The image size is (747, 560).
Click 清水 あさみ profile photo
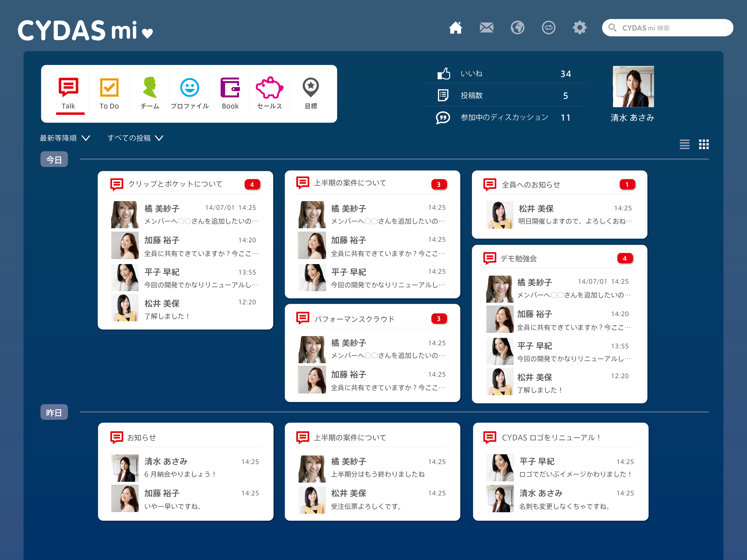633,86
